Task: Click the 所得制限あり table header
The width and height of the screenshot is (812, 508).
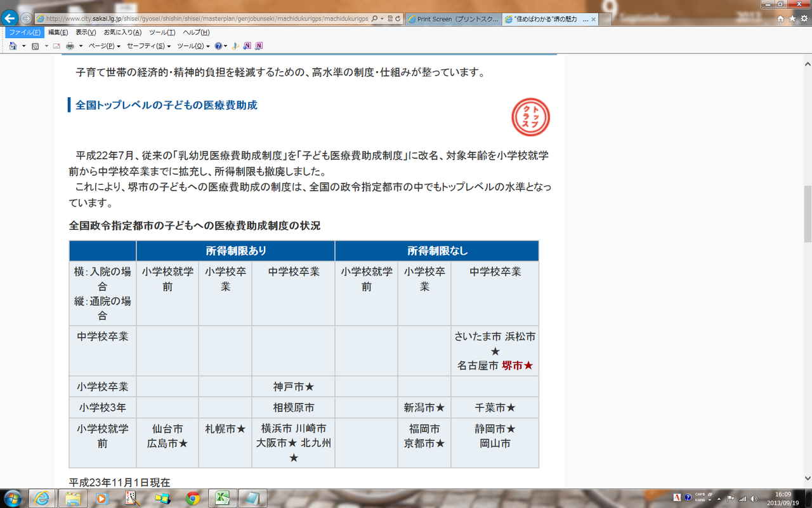Action: [x=236, y=251]
